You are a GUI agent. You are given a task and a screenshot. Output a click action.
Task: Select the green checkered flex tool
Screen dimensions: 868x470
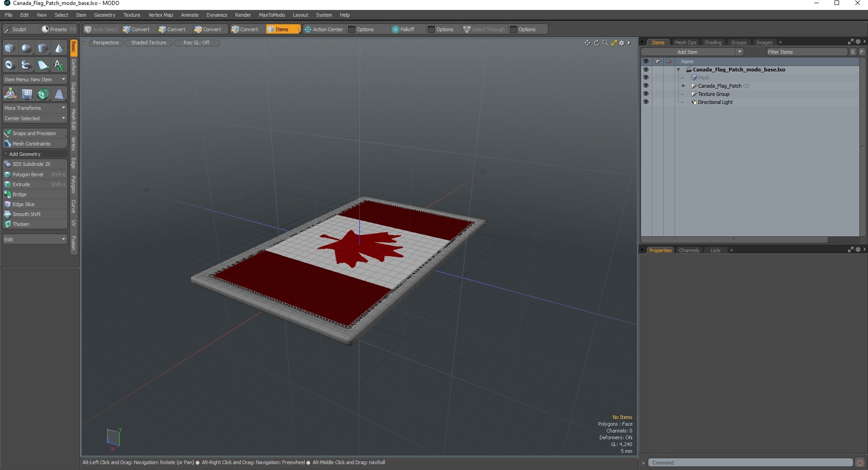[x=43, y=94]
